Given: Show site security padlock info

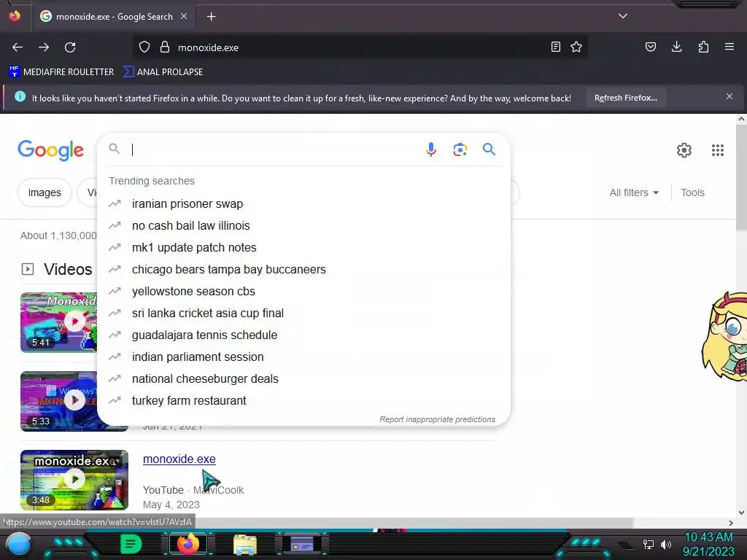Looking at the screenshot, I should (165, 47).
